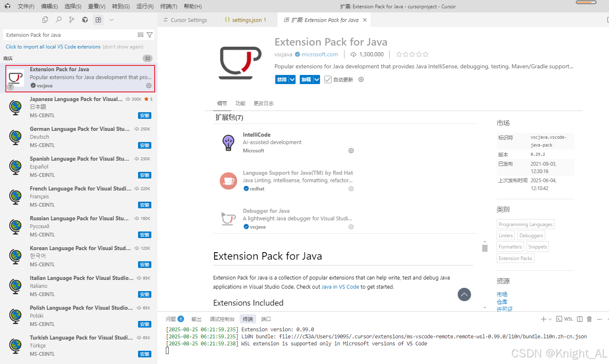The width and height of the screenshot is (609, 364).
Task: Install Russian Language Pack
Action: click(x=145, y=235)
